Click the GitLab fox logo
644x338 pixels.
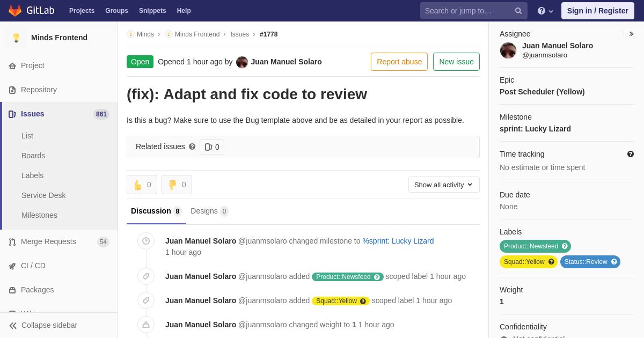15,11
